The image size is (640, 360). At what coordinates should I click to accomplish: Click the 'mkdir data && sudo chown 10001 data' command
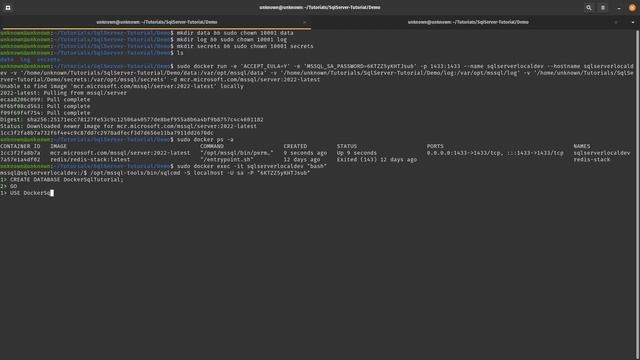235,33
